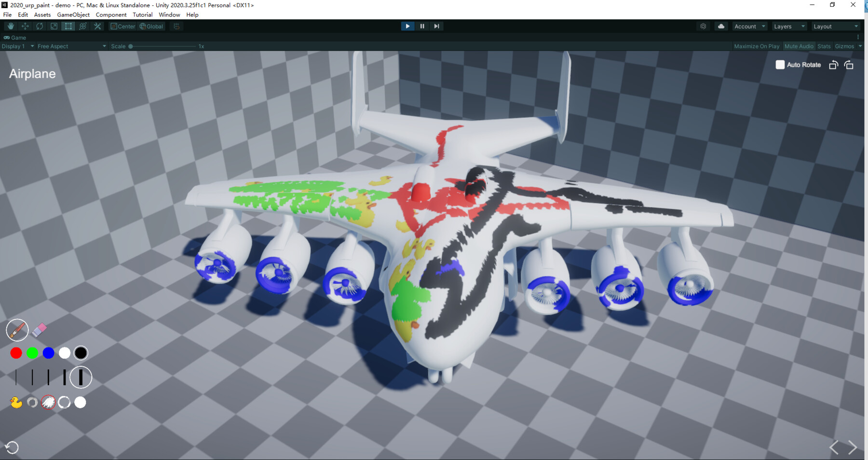Click the Scale tool icon
The height and width of the screenshot is (460, 868).
(x=54, y=26)
